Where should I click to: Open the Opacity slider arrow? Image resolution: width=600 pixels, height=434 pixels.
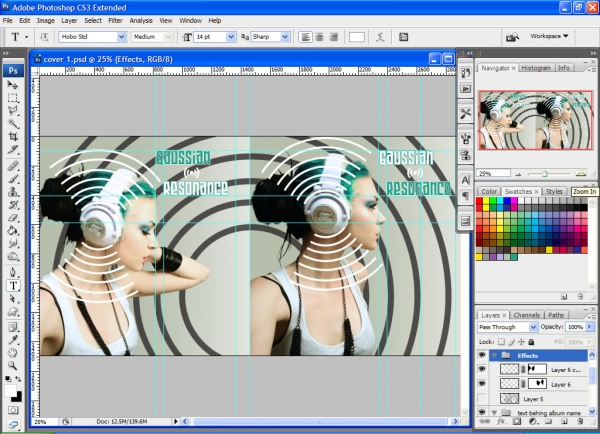pyautogui.click(x=589, y=327)
